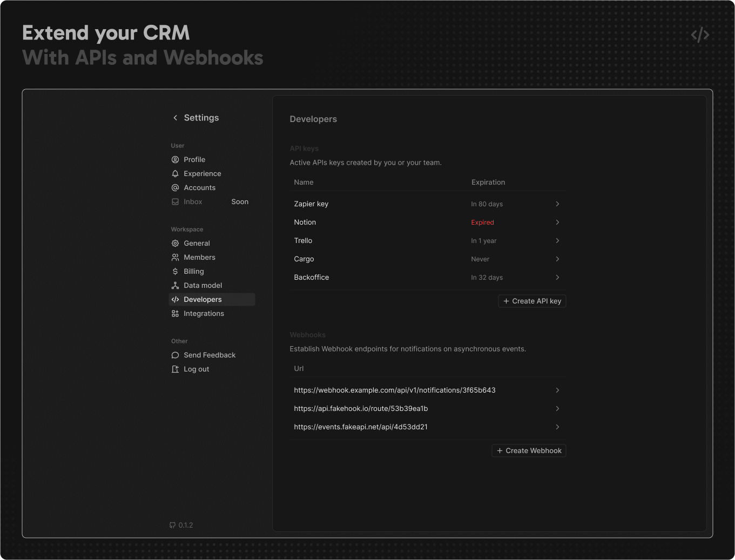Open the webhook.example.com notifications URL row
The width and height of the screenshot is (735, 560).
pos(395,390)
